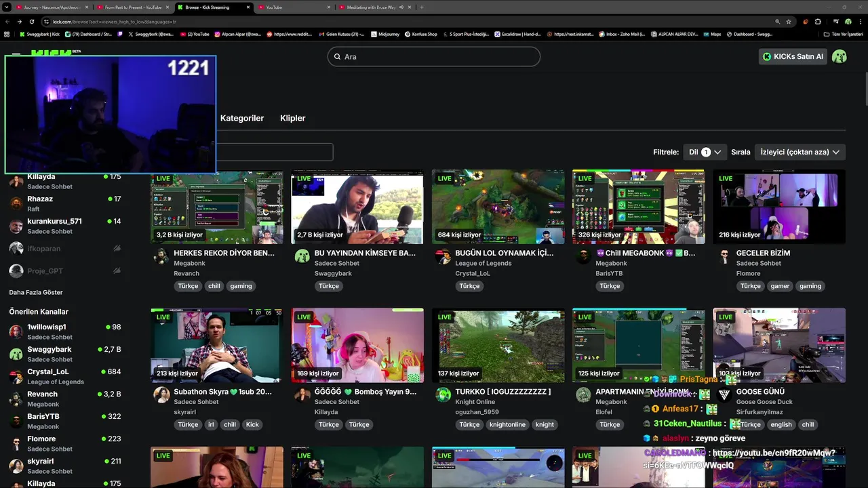
Task: Open the apps grid in bookmarks bar
Action: pyautogui.click(x=7, y=34)
